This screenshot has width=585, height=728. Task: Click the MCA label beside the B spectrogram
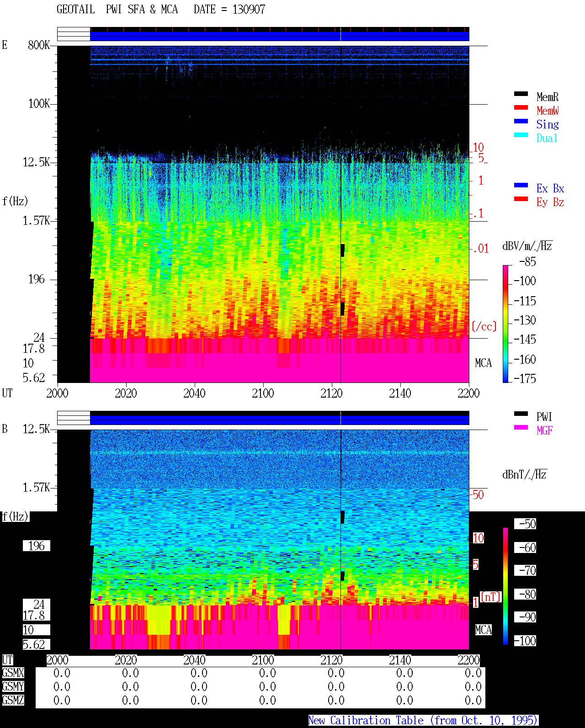click(484, 630)
